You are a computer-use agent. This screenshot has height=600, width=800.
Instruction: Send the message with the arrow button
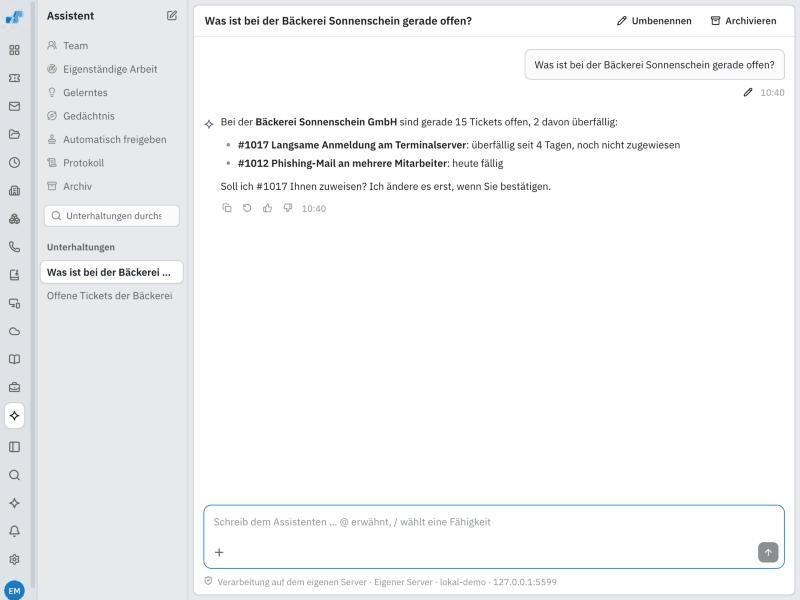point(768,552)
